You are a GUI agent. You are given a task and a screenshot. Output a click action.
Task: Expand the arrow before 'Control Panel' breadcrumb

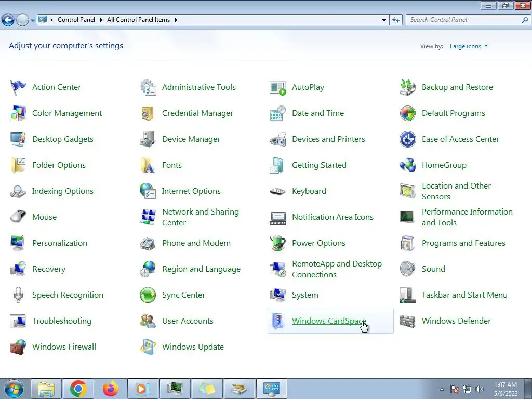click(x=52, y=20)
